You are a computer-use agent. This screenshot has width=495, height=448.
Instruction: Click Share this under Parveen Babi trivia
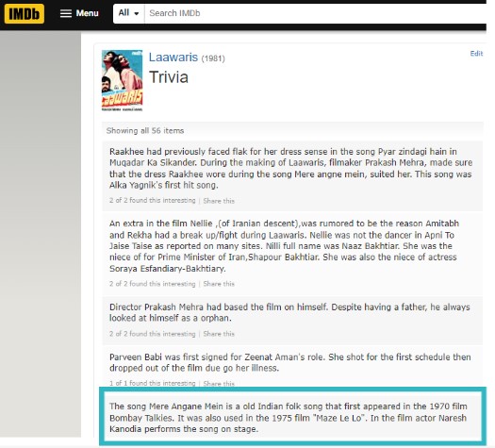219,384
